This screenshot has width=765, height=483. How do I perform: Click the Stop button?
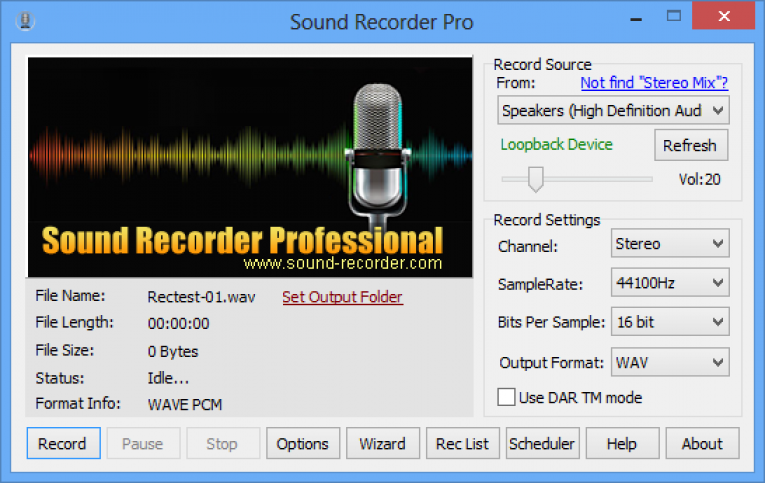click(223, 443)
